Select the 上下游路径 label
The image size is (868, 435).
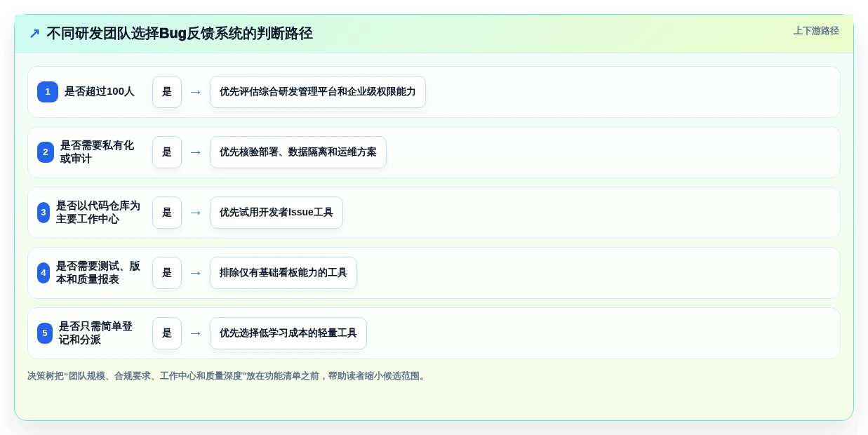[x=816, y=31]
